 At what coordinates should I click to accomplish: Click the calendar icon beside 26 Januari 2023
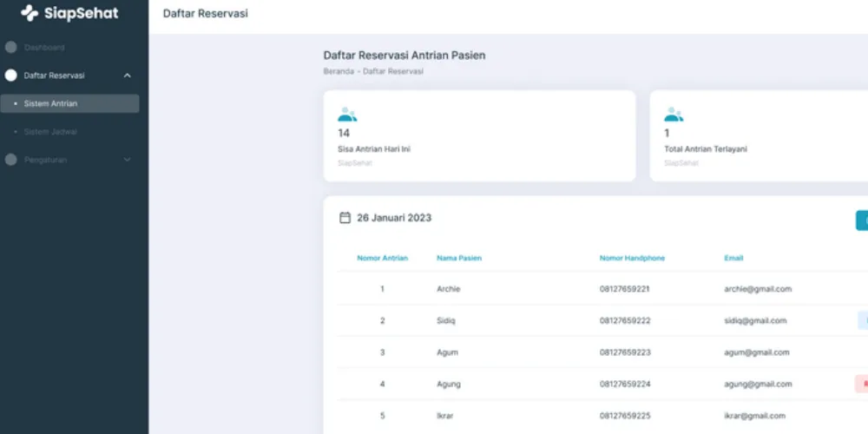pyautogui.click(x=345, y=218)
